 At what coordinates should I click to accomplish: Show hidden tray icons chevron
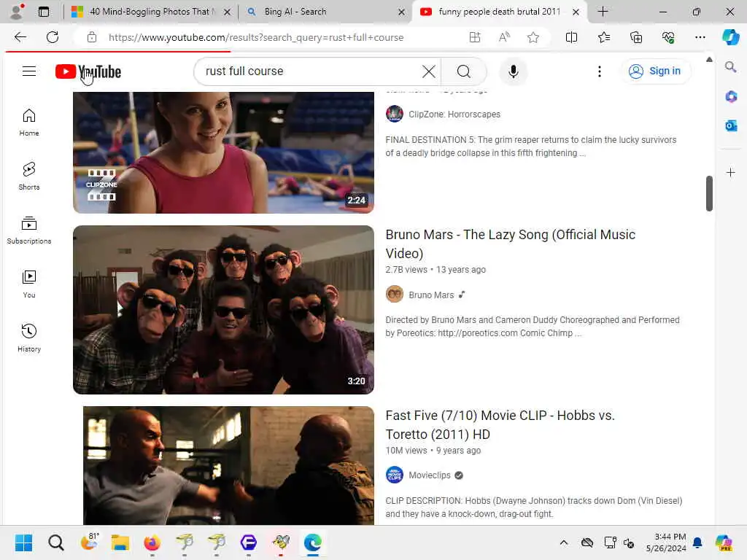(x=564, y=542)
